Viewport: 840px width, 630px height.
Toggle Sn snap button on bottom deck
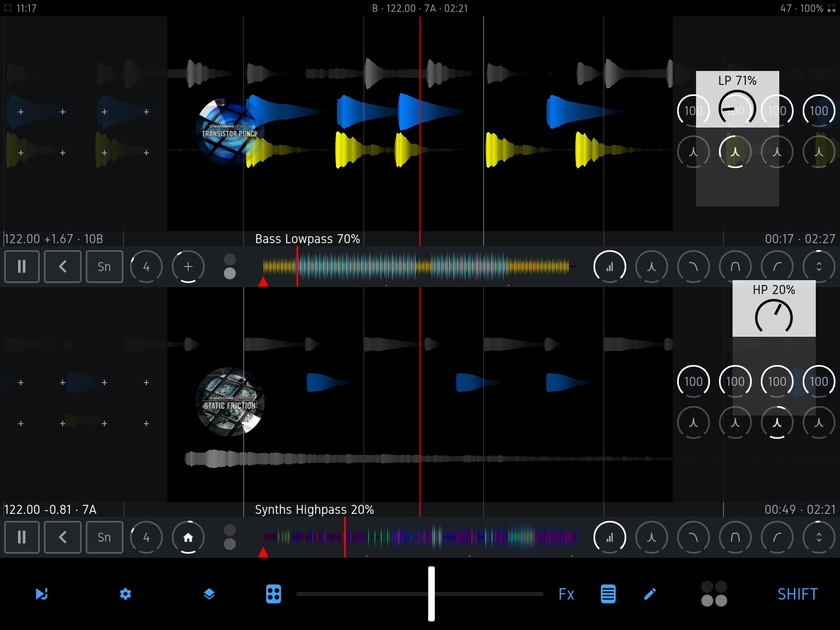pyautogui.click(x=104, y=537)
